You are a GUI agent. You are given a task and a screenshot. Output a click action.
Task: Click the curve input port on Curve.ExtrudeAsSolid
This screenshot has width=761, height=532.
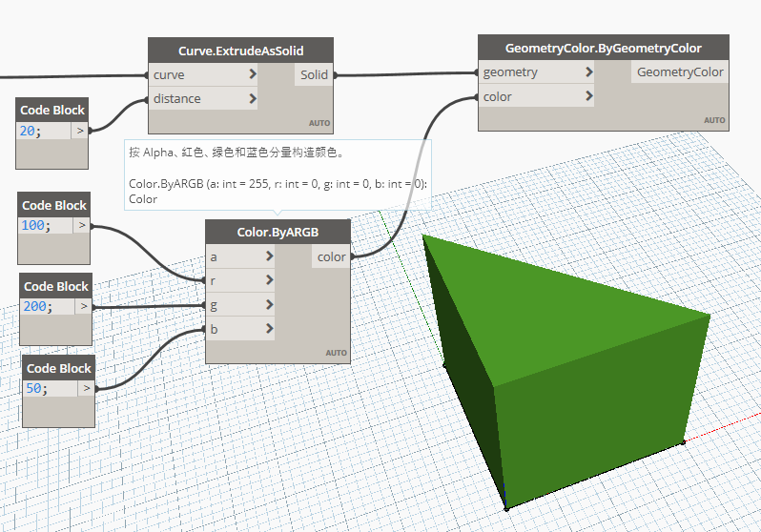(x=203, y=74)
